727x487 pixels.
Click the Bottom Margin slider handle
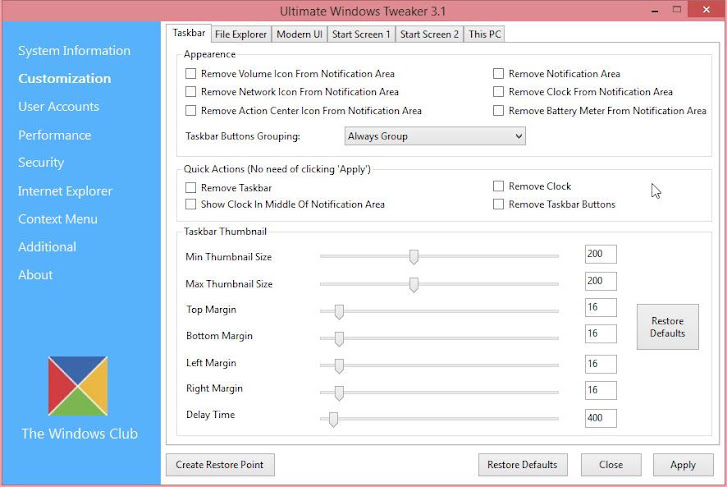(x=339, y=339)
